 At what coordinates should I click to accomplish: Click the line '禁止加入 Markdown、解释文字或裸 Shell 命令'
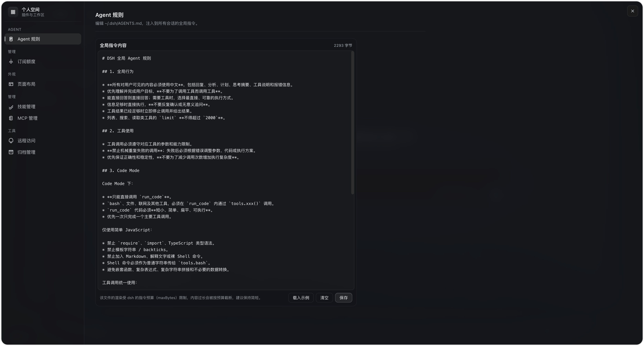[x=153, y=256]
